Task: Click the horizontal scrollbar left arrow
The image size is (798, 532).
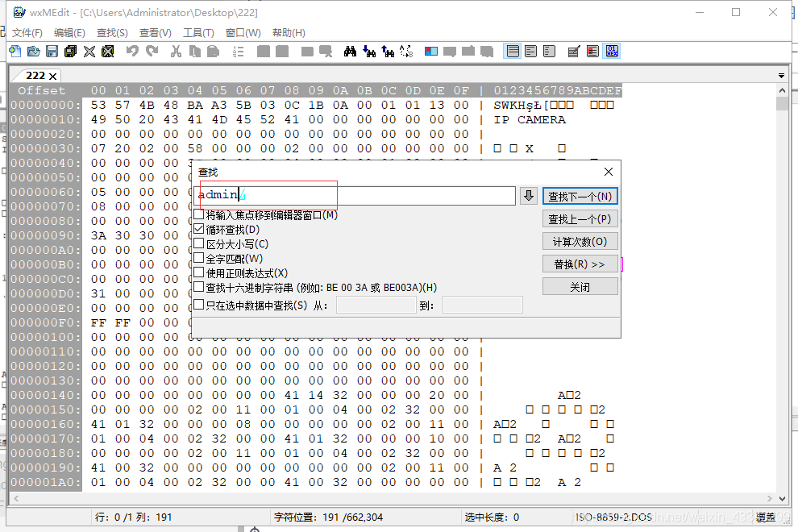Action: 16,498
